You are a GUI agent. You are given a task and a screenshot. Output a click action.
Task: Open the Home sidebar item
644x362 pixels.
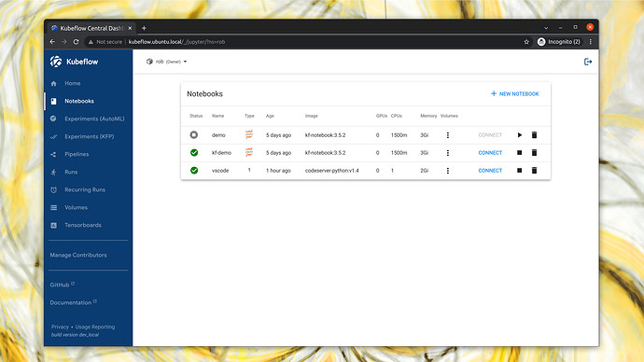coord(72,83)
